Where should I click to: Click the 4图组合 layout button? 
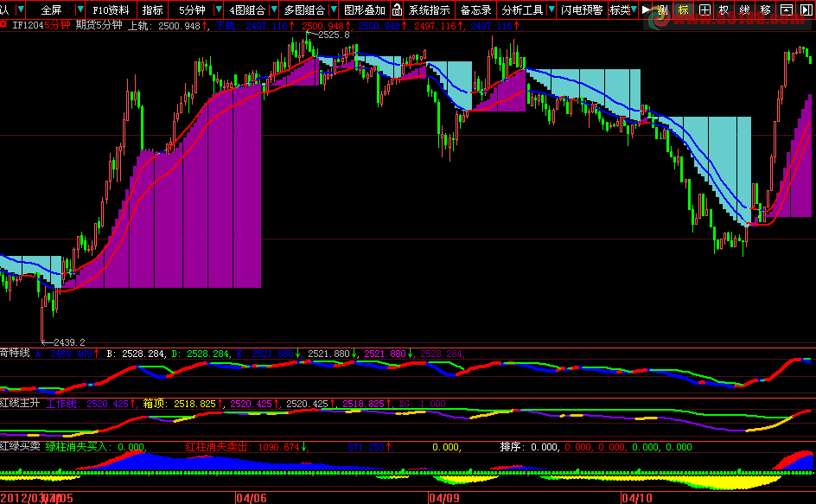(247, 10)
